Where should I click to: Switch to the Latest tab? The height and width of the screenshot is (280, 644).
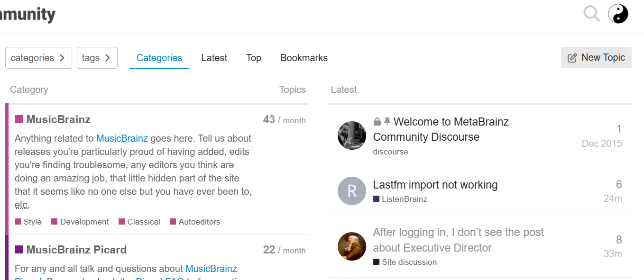214,58
